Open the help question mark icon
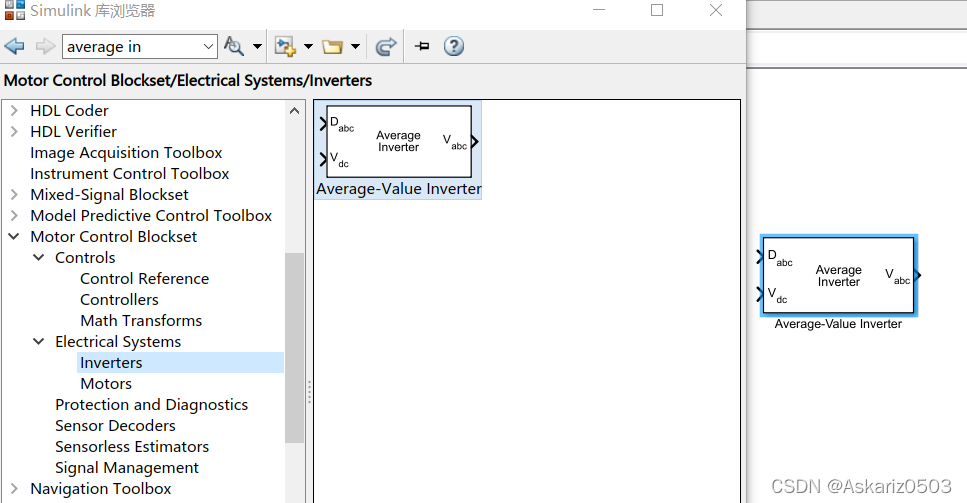The image size is (967, 503). tap(454, 46)
